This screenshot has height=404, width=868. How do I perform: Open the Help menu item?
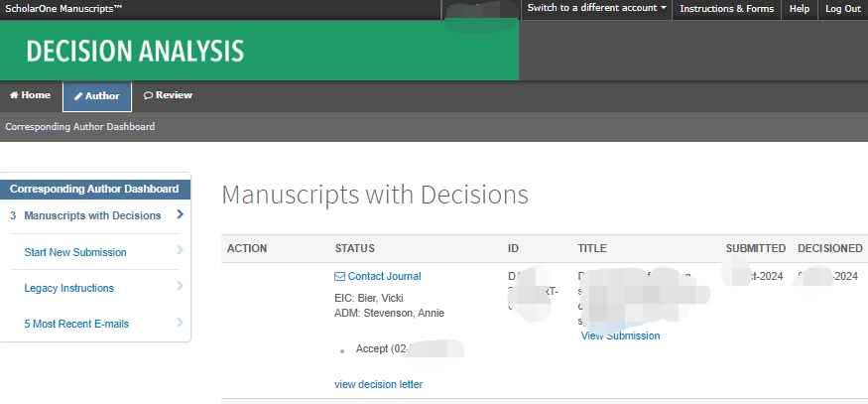point(799,9)
